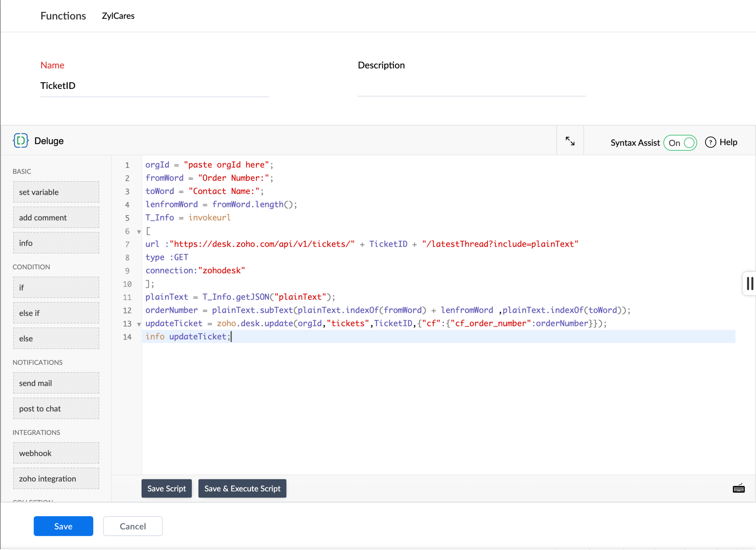Click the fromWord "Order Number:" line
The height and width of the screenshot is (550, 756).
point(209,178)
